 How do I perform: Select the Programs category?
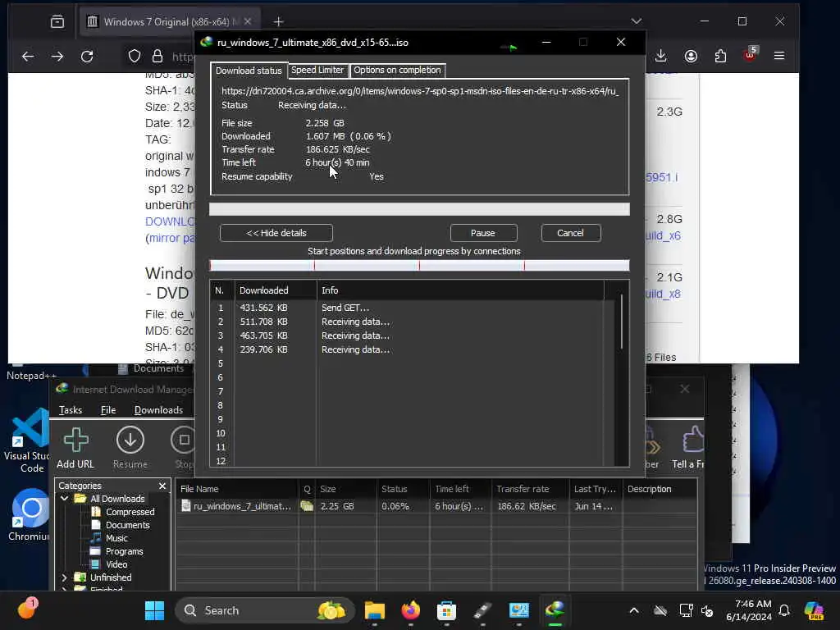[x=125, y=551]
